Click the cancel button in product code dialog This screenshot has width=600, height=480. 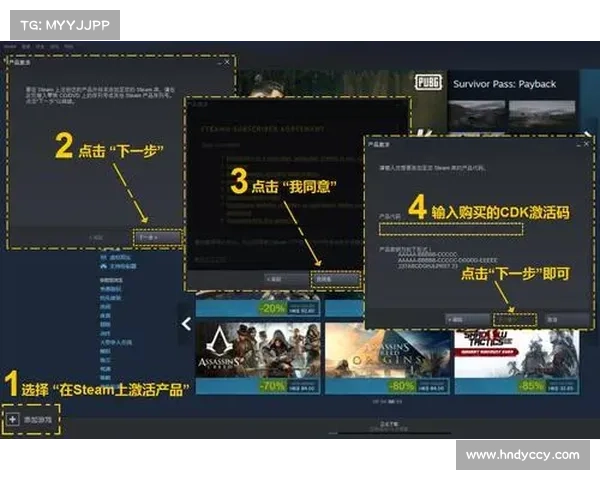[x=566, y=320]
